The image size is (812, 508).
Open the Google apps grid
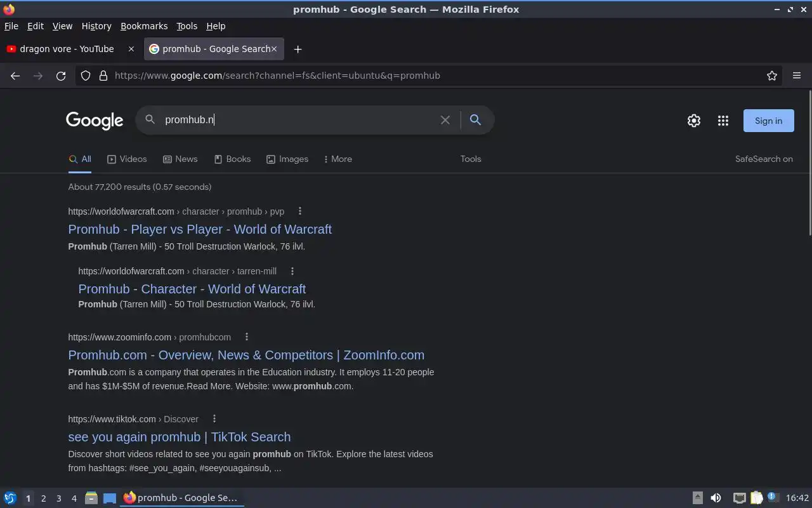point(723,121)
